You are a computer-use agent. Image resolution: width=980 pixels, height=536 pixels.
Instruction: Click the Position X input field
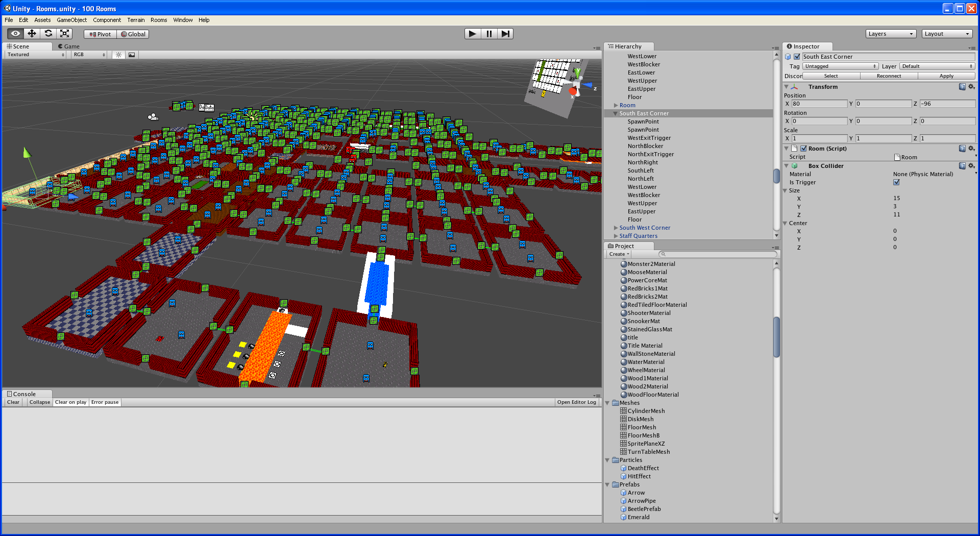click(819, 104)
